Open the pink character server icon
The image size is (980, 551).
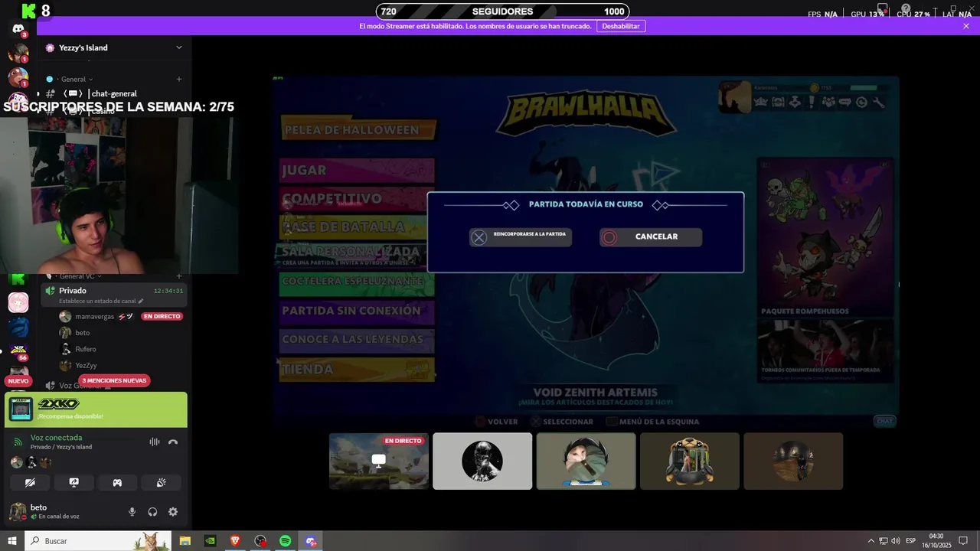[x=18, y=303]
